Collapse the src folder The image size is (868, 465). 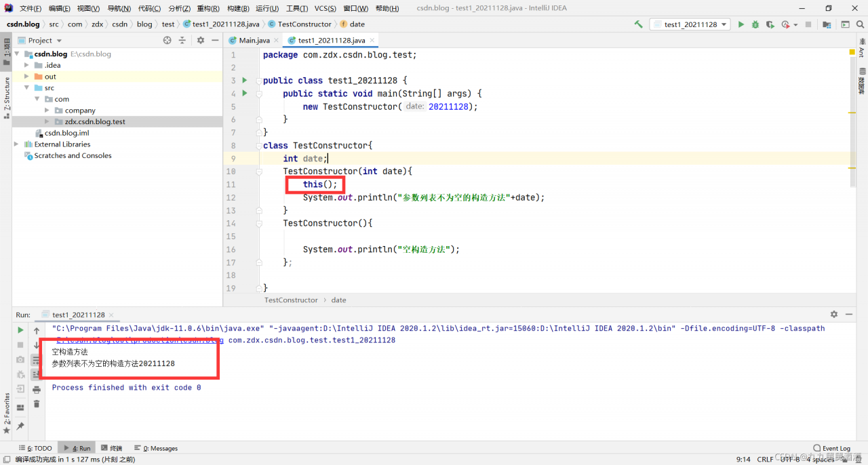pos(27,88)
